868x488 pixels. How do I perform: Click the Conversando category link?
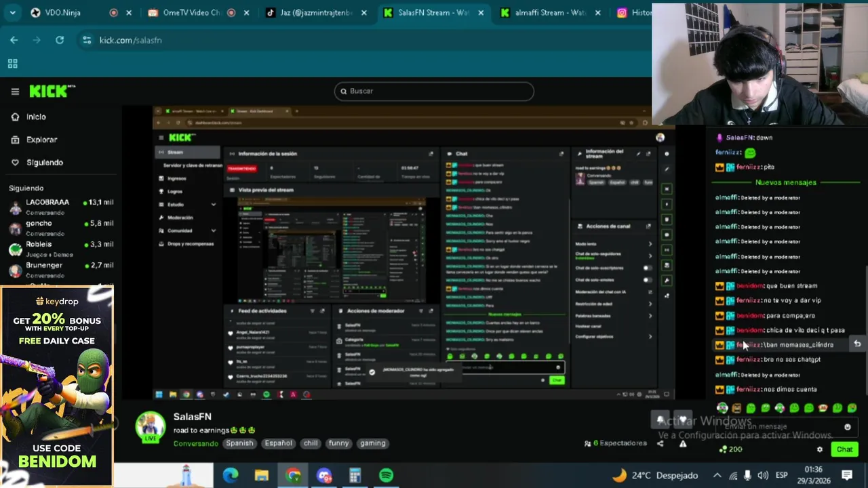(195, 443)
